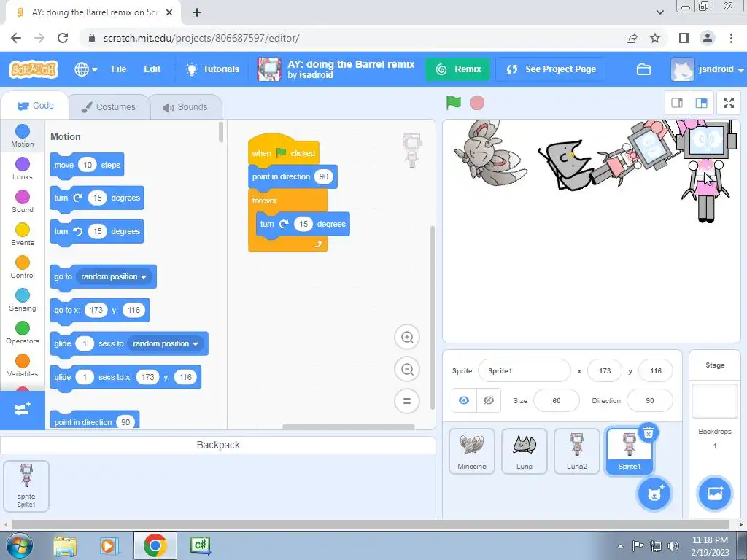Expand go to random position dropdown

(x=114, y=276)
